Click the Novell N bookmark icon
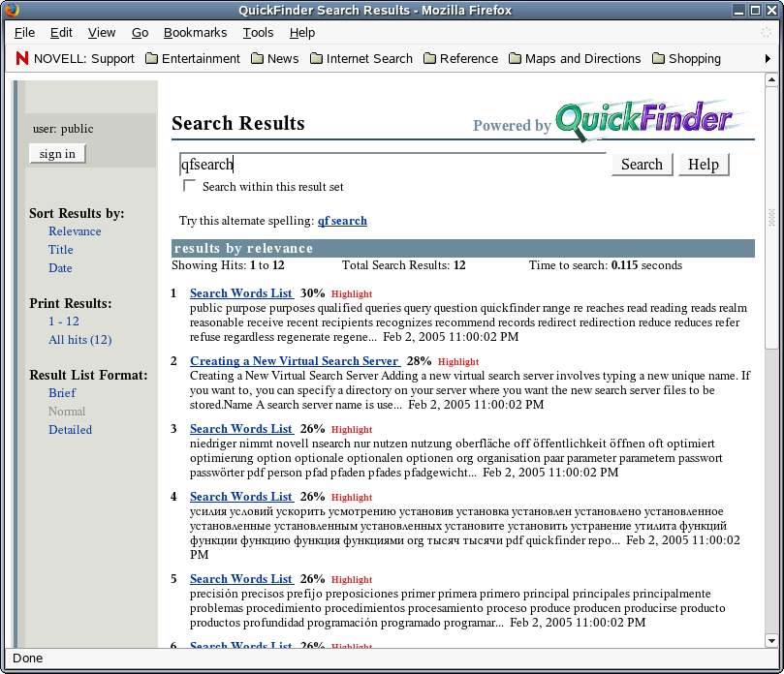The image size is (784, 674). (22, 58)
